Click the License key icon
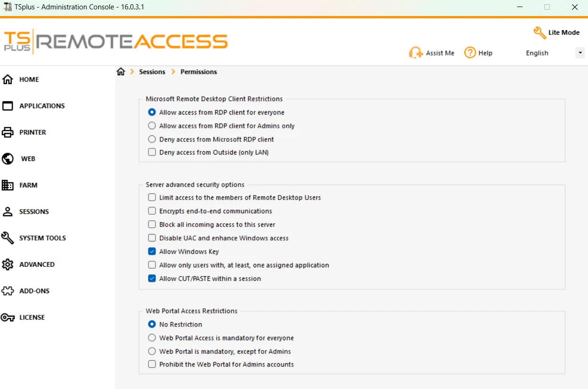Image resolution: width=588 pixels, height=389 pixels. [x=8, y=318]
